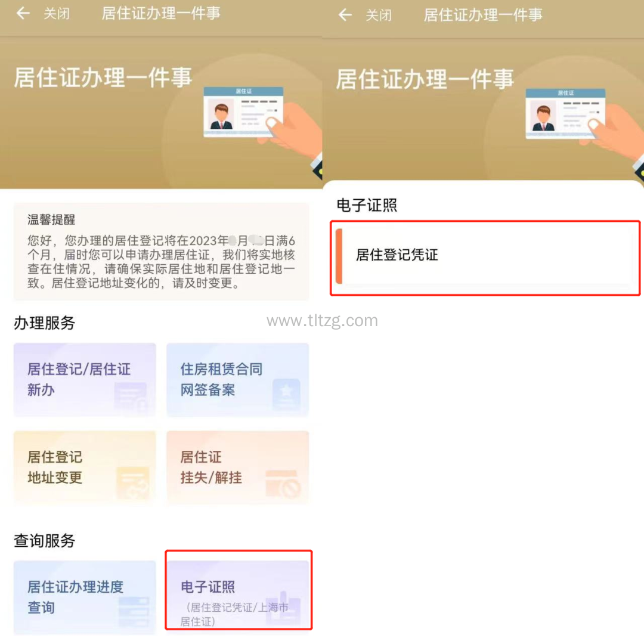Select 居住登记 地址变更 card
The width and height of the screenshot is (644, 644).
[85, 467]
